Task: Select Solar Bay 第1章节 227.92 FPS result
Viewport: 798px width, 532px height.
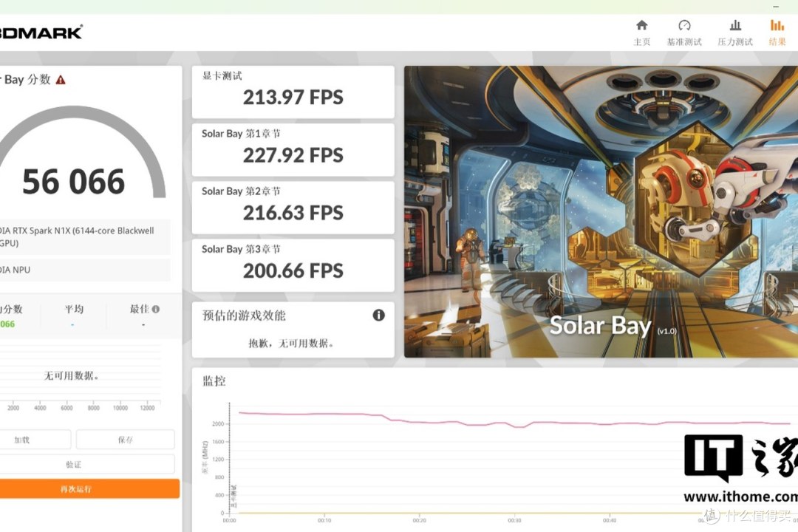Action: [293, 150]
